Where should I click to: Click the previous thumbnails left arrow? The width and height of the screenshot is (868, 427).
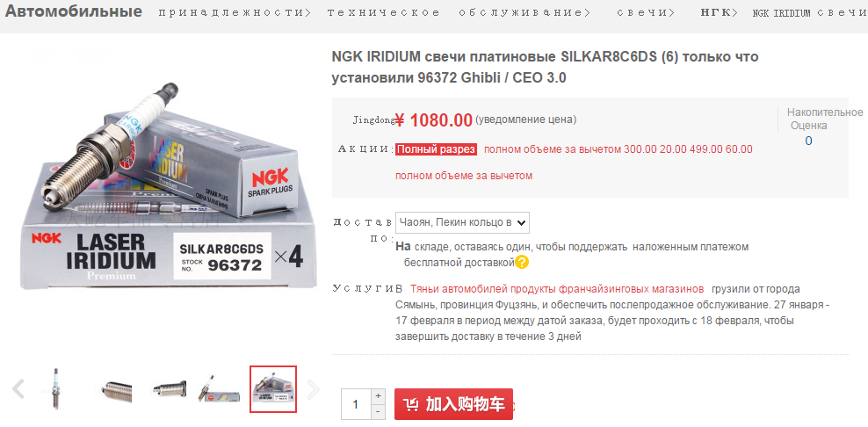click(18, 389)
